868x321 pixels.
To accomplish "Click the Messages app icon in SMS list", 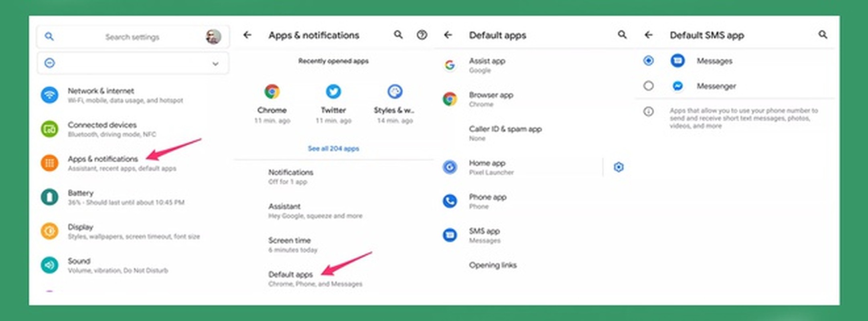I will tap(677, 61).
